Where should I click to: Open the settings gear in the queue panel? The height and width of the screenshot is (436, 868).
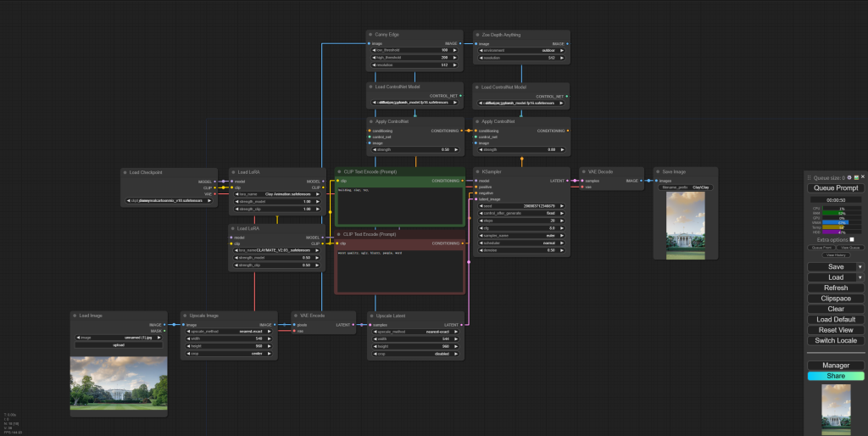pos(849,177)
